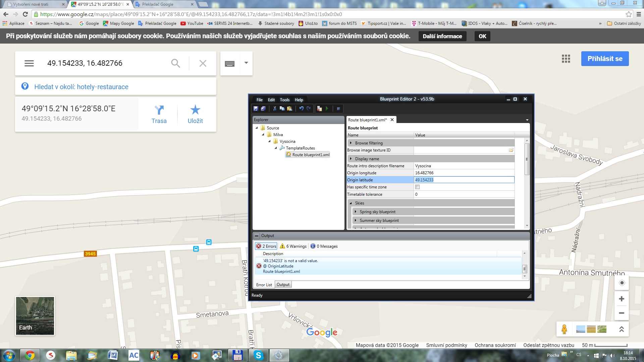Click the Redo arrow in Blueprint Editor
The image size is (644, 362).
[309, 109]
